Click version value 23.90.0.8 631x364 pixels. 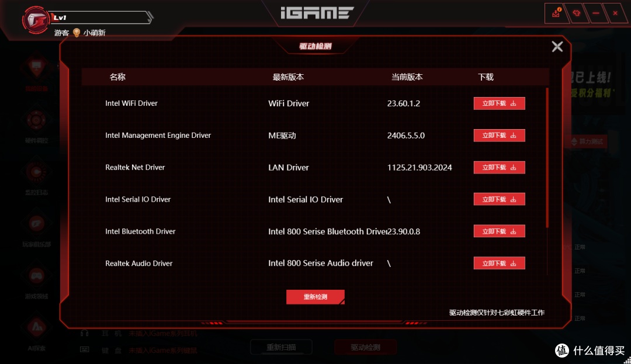point(404,231)
